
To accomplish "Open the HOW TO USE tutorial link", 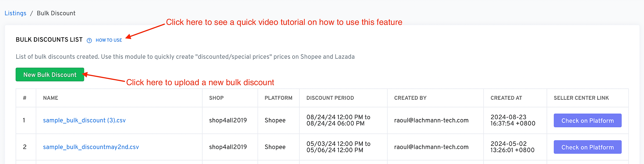I will 109,40.
